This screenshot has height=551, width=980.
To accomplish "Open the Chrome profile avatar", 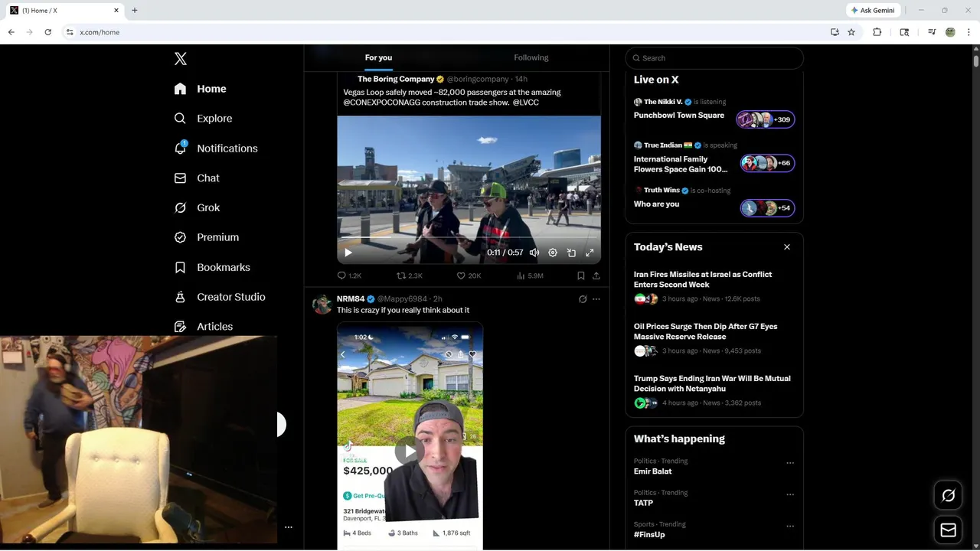I will [x=950, y=32].
